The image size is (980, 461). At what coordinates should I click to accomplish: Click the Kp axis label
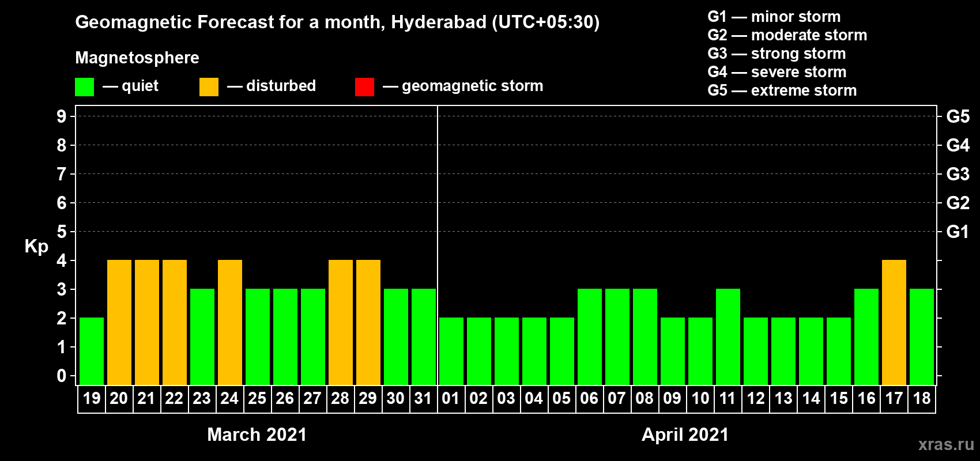(36, 247)
